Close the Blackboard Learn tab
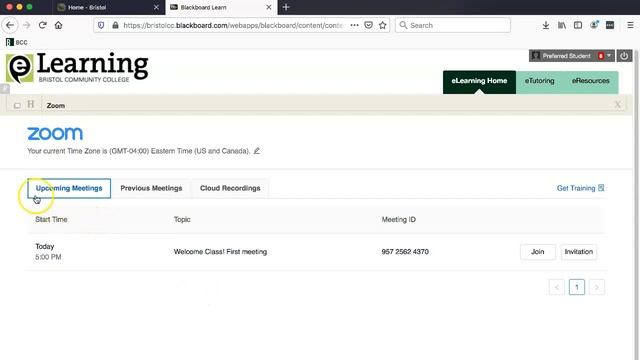The width and height of the screenshot is (640, 360). [x=269, y=7]
